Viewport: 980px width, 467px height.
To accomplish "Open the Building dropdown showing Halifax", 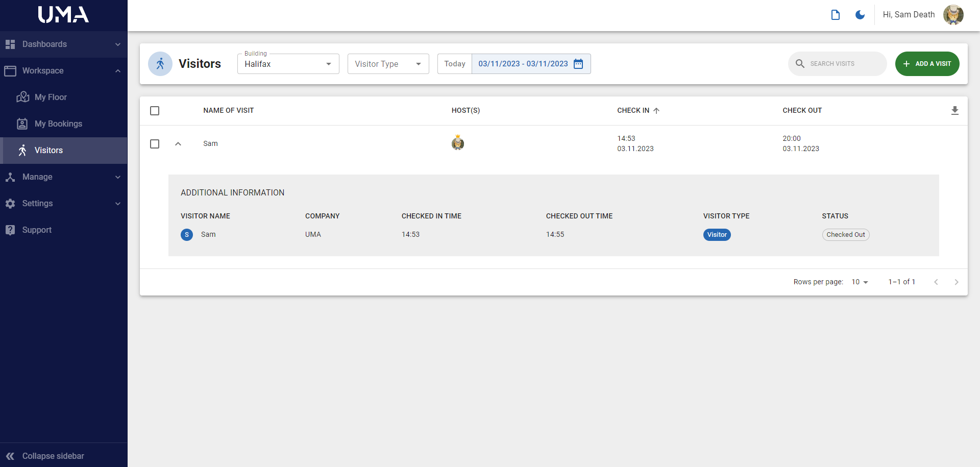I will pos(288,64).
